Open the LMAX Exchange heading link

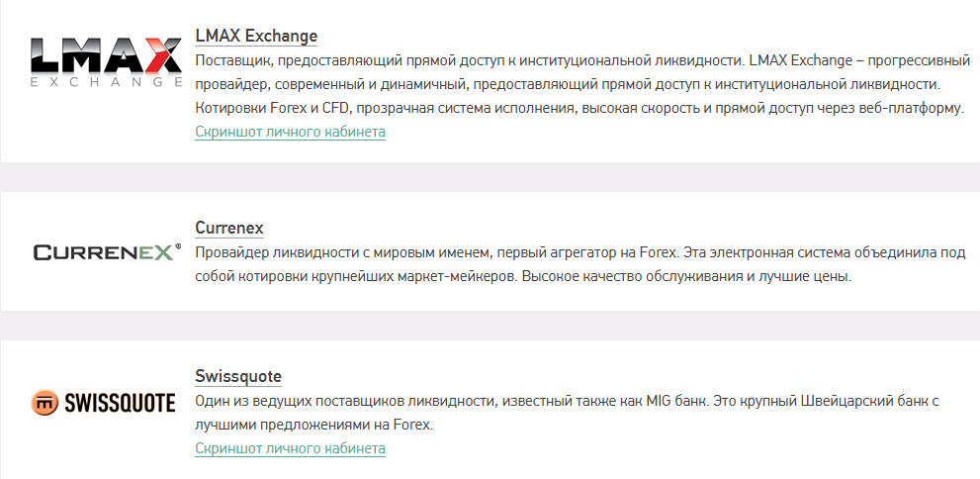[256, 36]
